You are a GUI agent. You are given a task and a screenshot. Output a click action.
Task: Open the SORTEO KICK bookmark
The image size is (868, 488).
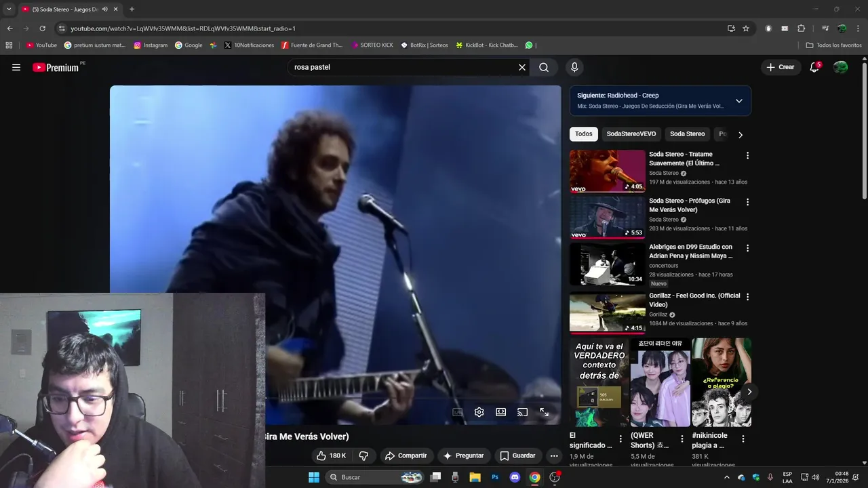coord(372,45)
